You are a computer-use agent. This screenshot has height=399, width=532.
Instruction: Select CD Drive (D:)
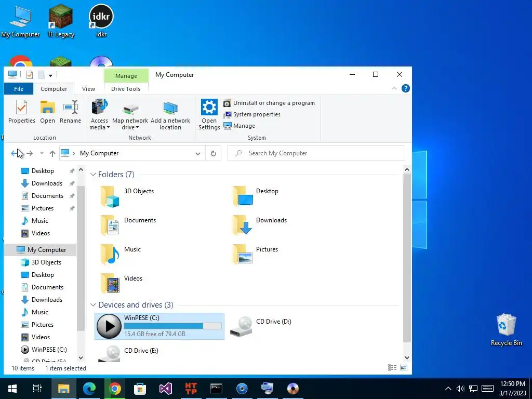(261, 326)
